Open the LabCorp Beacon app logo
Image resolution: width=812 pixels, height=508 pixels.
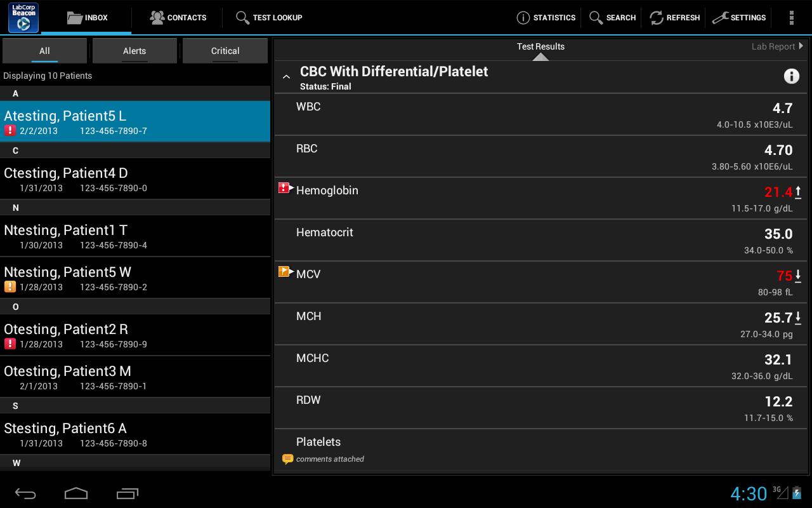[x=23, y=17]
